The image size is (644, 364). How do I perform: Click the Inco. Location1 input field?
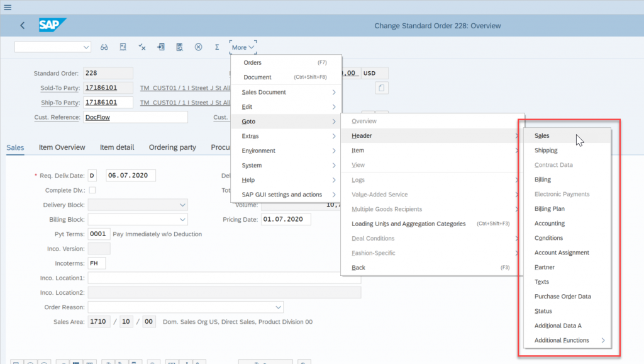click(225, 278)
